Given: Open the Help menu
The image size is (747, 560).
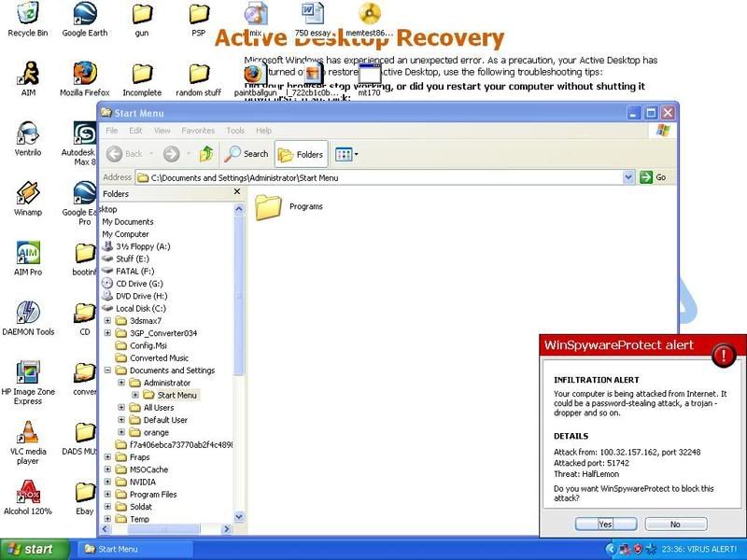Looking at the screenshot, I should tap(264, 131).
